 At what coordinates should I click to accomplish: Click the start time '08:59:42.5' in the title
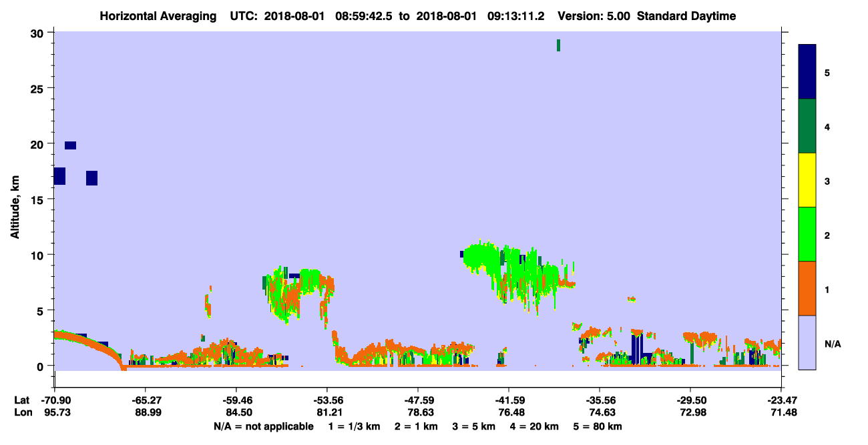(x=365, y=16)
